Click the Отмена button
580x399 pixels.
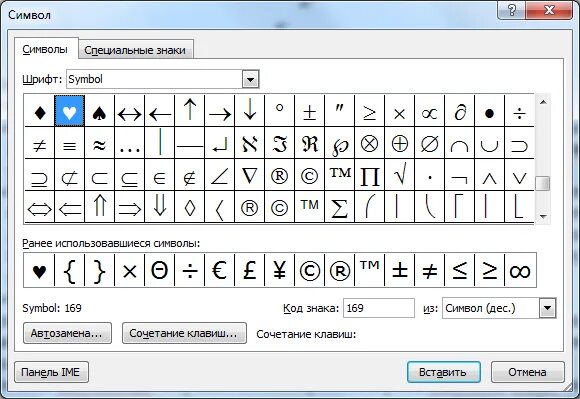point(527,372)
